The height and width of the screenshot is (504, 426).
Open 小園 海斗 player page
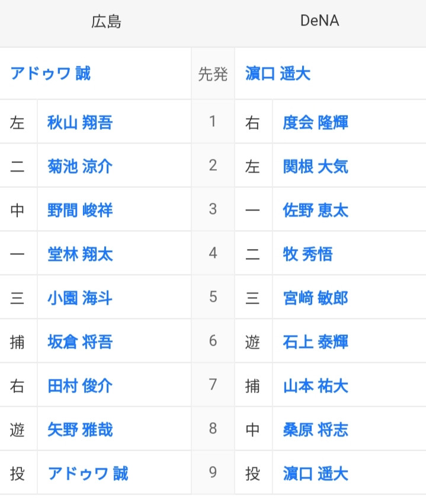80,298
